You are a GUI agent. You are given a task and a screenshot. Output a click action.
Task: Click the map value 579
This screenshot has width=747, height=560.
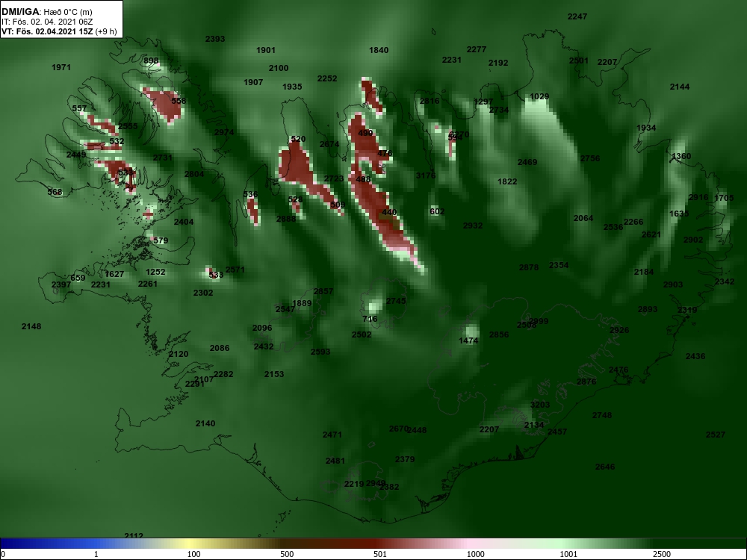tap(161, 240)
